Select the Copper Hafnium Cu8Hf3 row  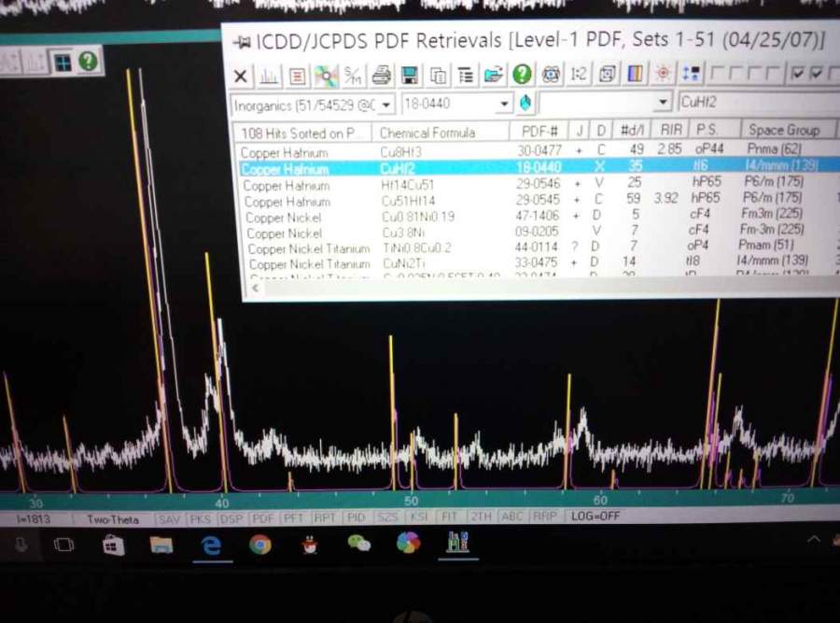tap(536, 150)
